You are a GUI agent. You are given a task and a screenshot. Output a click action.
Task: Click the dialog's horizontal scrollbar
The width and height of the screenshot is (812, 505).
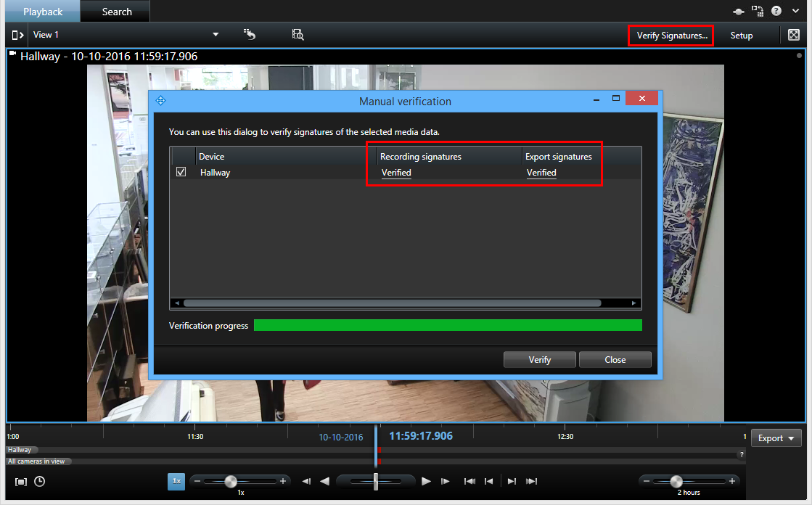coord(392,303)
